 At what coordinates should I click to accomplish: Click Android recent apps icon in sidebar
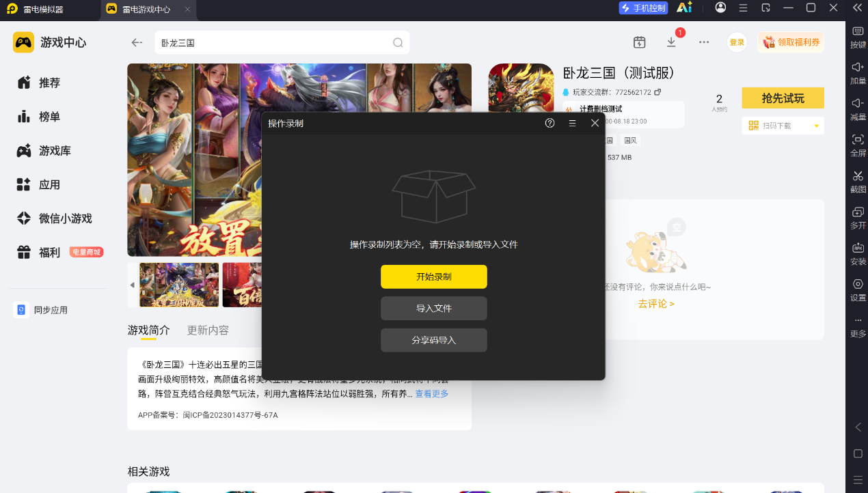click(858, 479)
